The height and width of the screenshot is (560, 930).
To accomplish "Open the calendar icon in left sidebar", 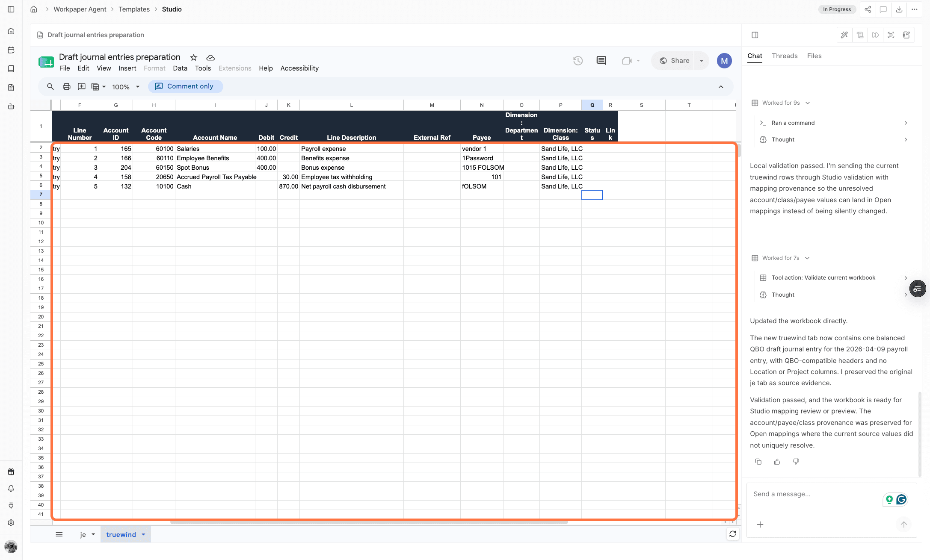I will [x=11, y=50].
